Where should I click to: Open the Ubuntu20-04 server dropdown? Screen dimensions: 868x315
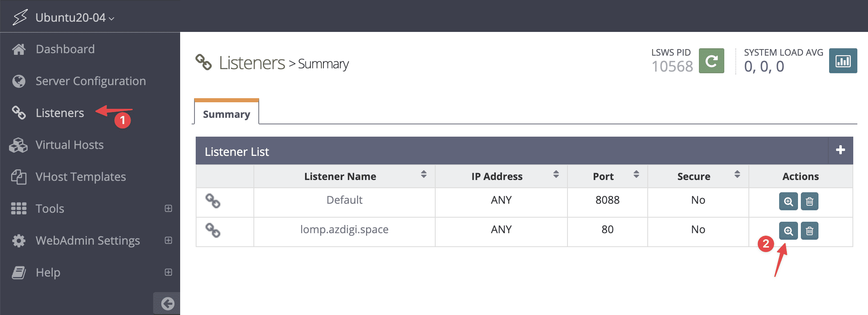coord(75,18)
